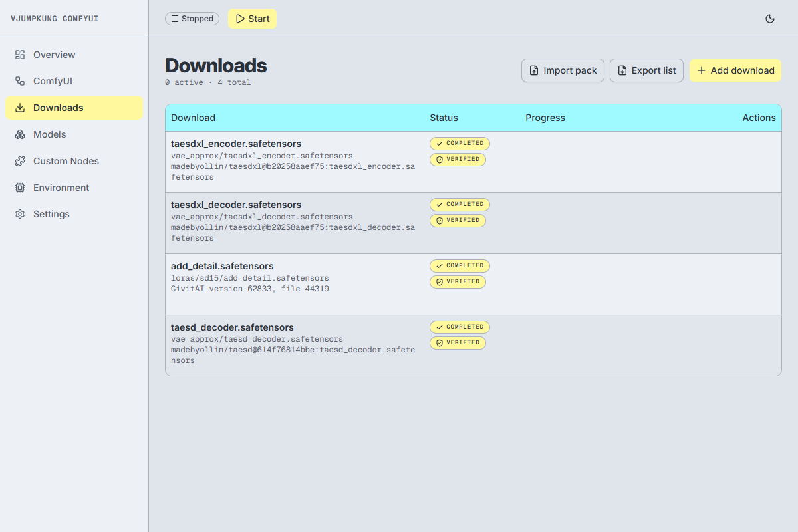Image resolution: width=798 pixels, height=532 pixels.
Task: Open the Custom Nodes page
Action: pos(74,161)
